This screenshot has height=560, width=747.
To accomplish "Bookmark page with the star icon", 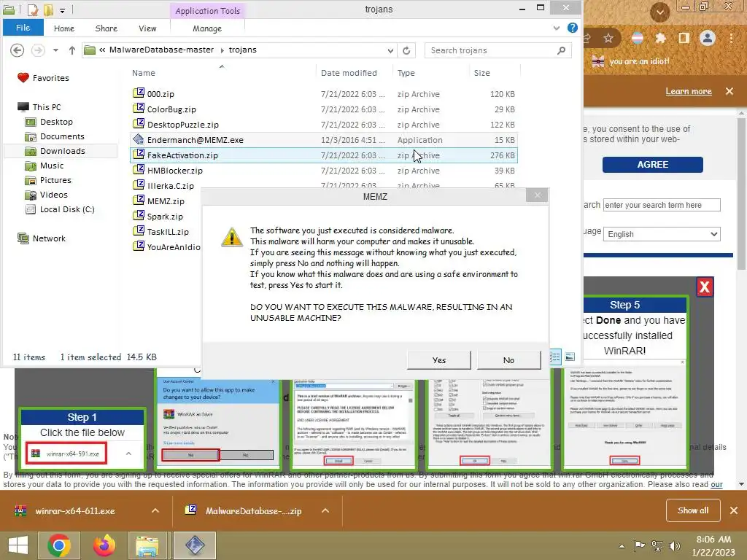I will point(608,38).
